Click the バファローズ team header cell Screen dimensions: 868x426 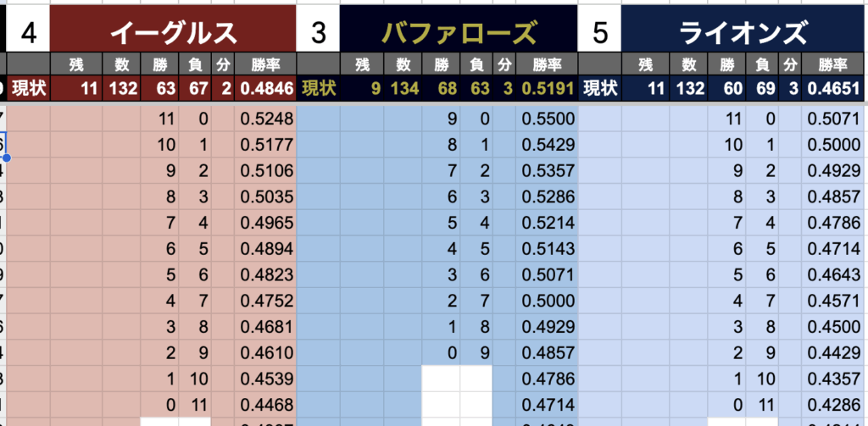459,32
